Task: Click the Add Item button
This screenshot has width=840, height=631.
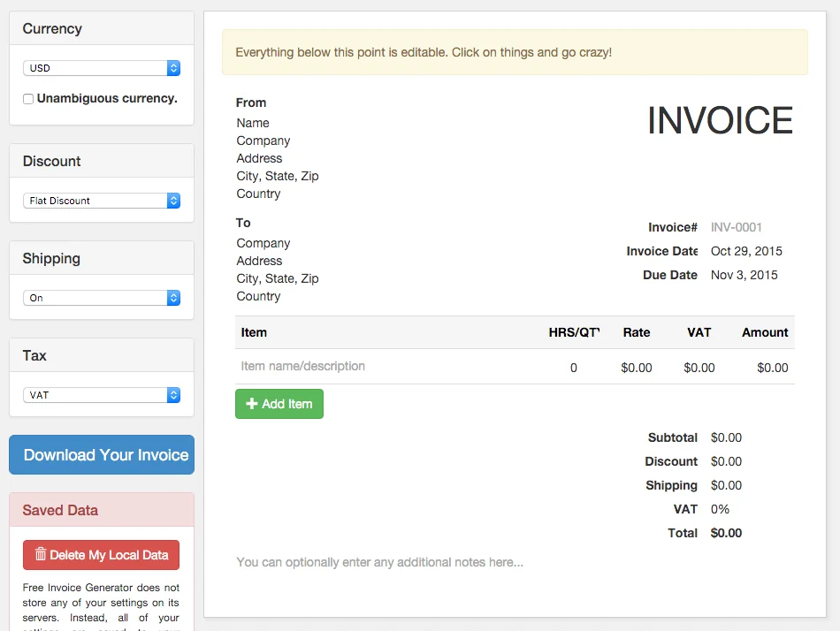Action: point(279,403)
